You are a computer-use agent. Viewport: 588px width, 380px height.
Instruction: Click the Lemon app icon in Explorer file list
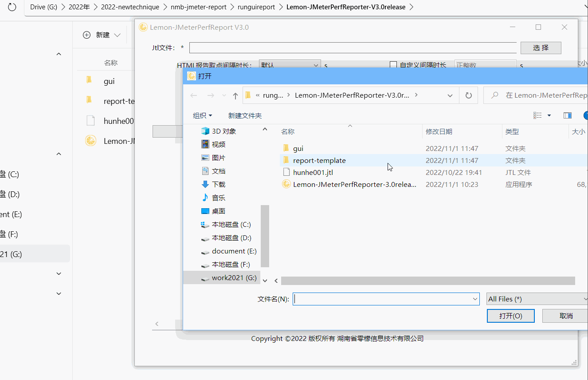(90, 141)
